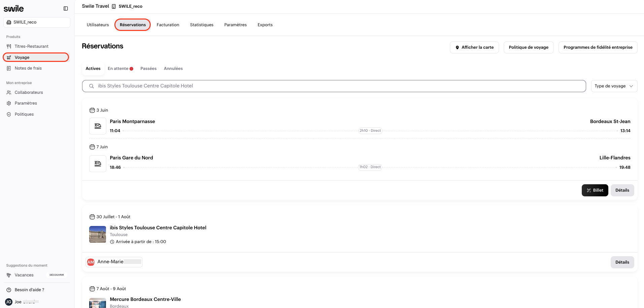Image resolution: width=644 pixels, height=308 pixels.
Task: Open Programmes de fidélité entreprise
Action: [598, 47]
